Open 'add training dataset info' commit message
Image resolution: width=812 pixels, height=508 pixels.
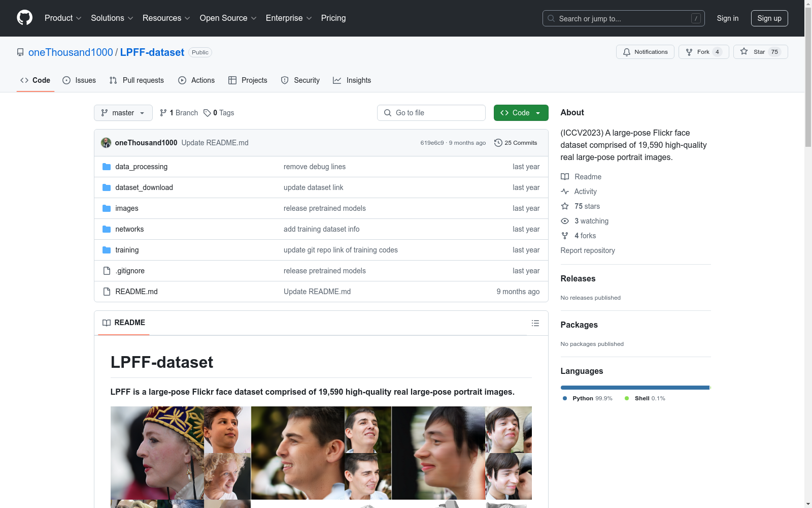(321, 229)
